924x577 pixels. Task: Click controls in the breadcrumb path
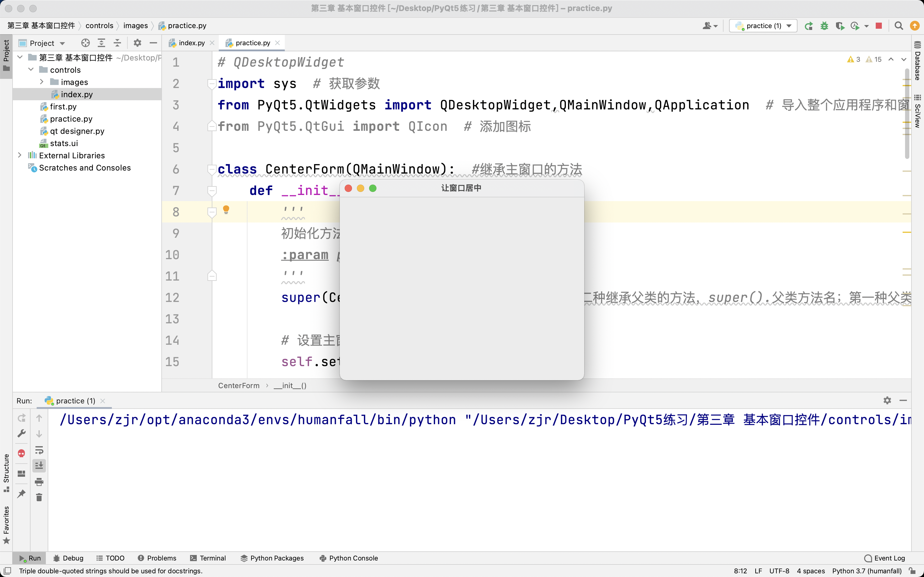pyautogui.click(x=99, y=26)
